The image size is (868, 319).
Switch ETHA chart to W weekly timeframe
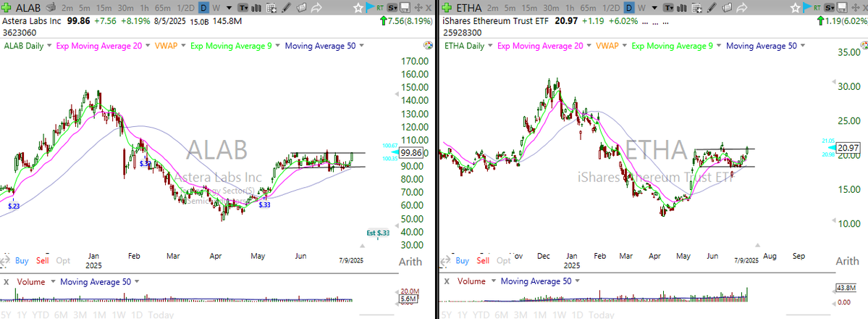(641, 8)
